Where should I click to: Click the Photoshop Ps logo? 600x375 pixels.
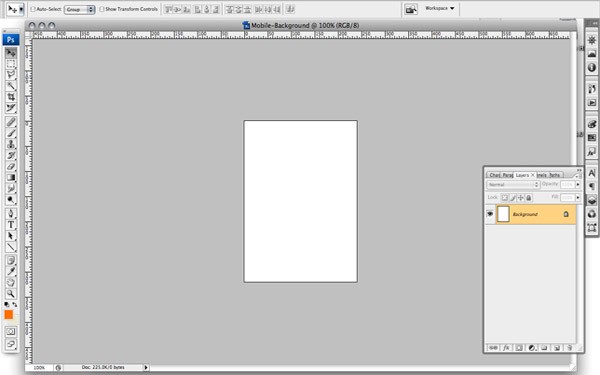click(11, 40)
